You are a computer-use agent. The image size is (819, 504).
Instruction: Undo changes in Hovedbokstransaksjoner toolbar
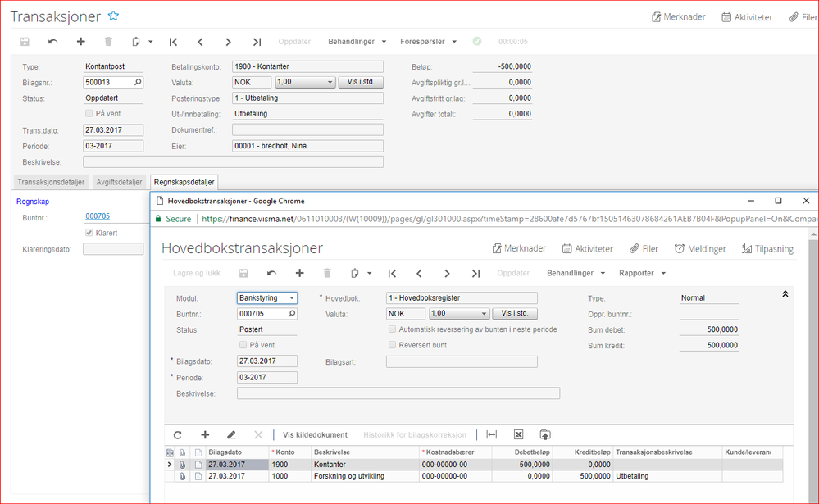coord(271,273)
